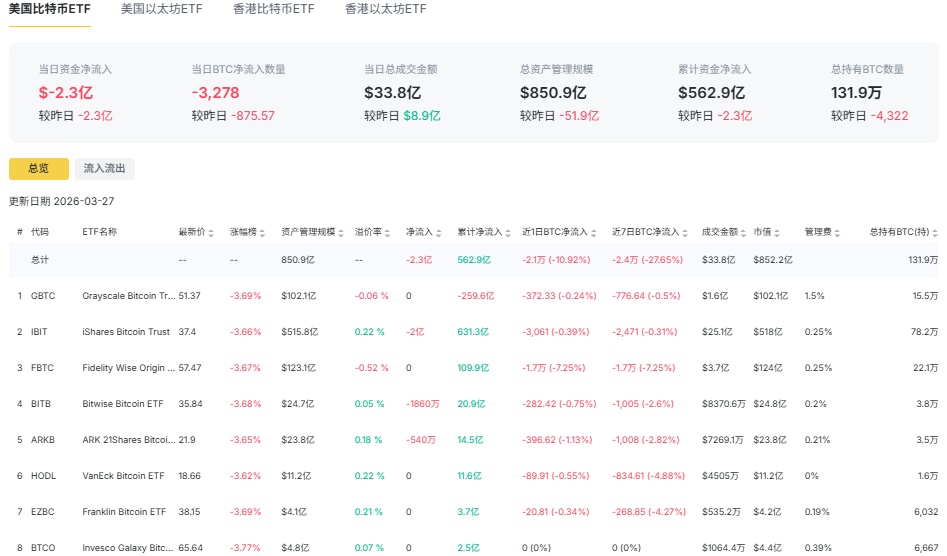Click 当日总成交金额 value $33.8亿
947x556 pixels.
pos(393,93)
